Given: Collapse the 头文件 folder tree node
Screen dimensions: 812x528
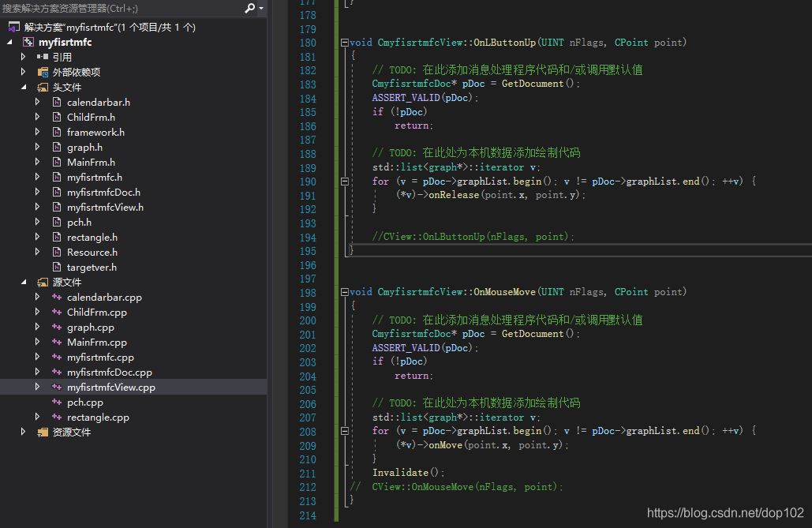Looking at the screenshot, I should pyautogui.click(x=23, y=87).
